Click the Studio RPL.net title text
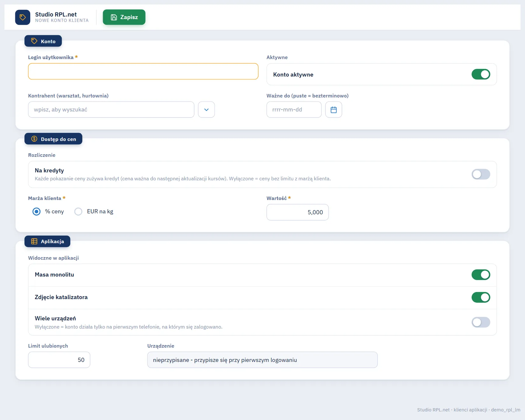Image resolution: width=525 pixels, height=420 pixels. pos(56,14)
